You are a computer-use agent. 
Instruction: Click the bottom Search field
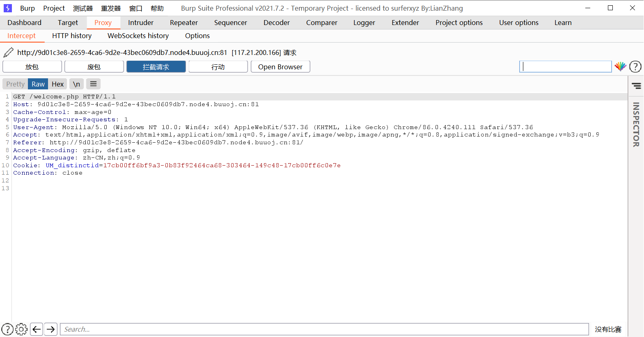tap(324, 329)
